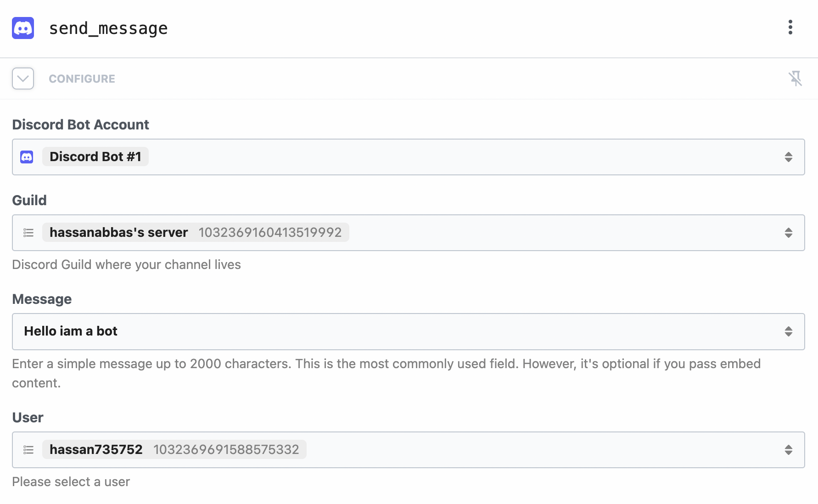Viewport: 818px width, 504px height.
Task: Select the Discord Bot #1 chip
Action: click(x=95, y=157)
